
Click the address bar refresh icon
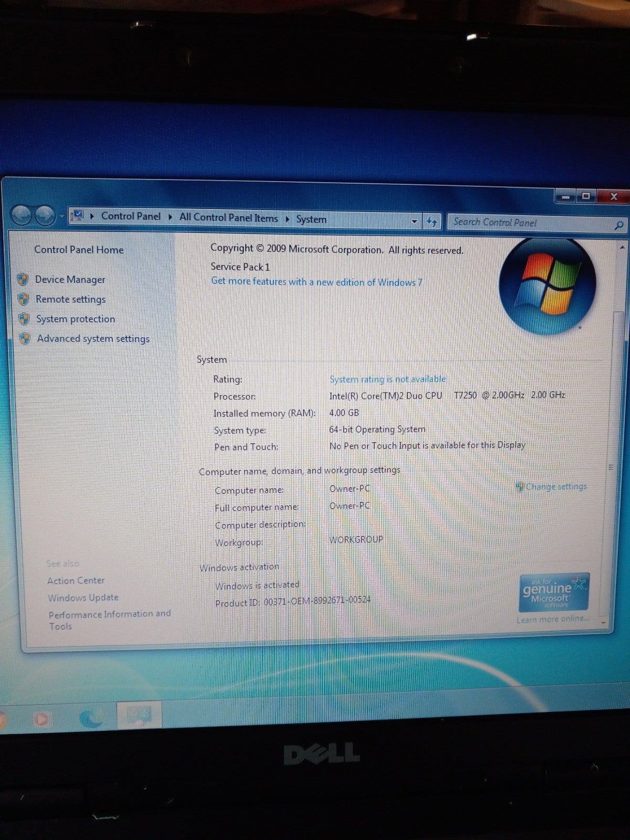(432, 222)
